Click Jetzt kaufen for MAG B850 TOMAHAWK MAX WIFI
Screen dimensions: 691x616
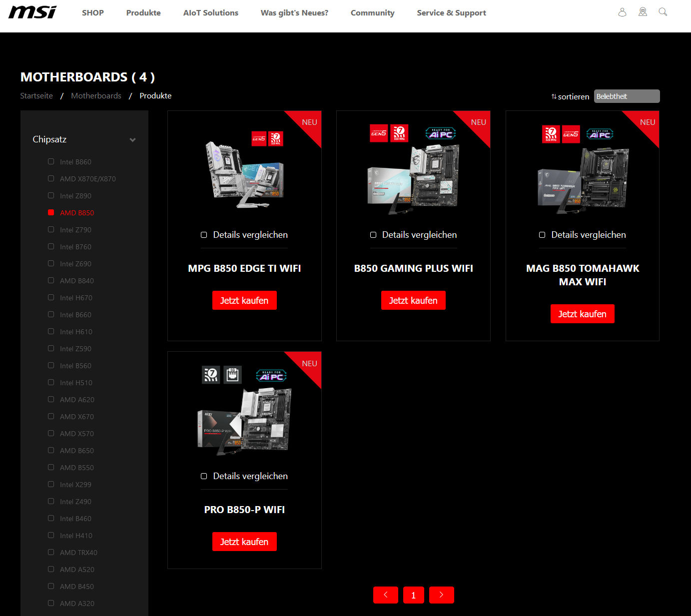[x=583, y=314]
